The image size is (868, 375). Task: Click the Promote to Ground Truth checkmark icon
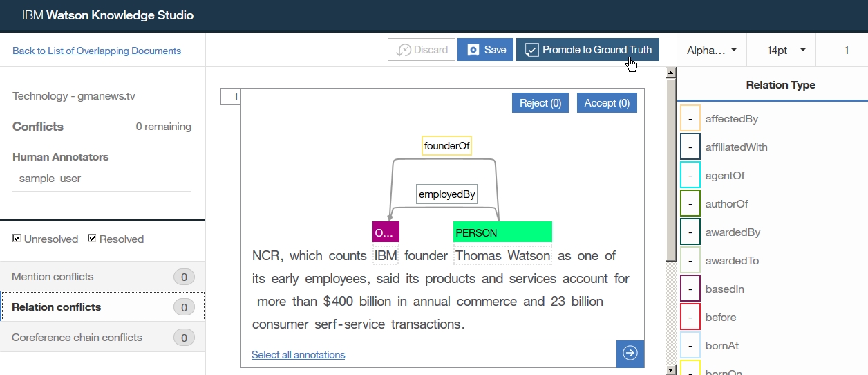tap(531, 50)
